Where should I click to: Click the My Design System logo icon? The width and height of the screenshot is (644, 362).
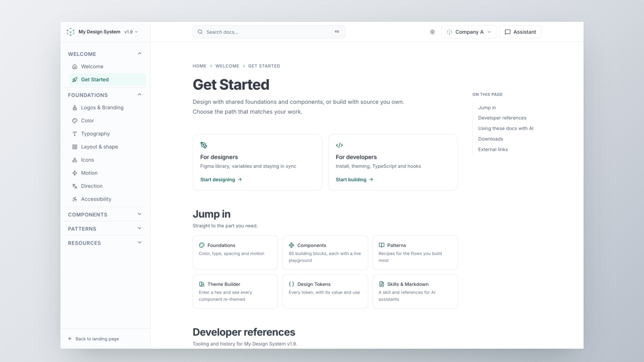coord(70,32)
